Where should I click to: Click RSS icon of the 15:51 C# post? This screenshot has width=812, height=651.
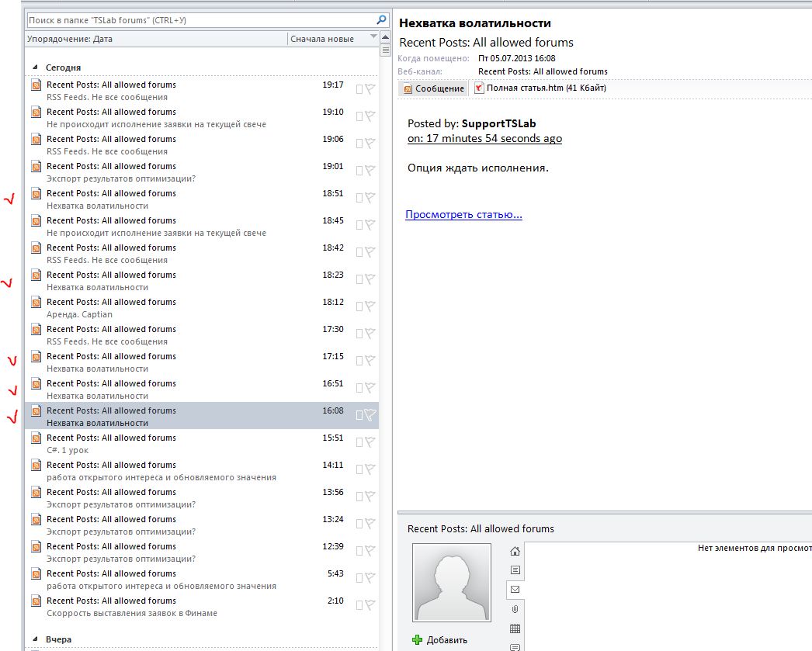tap(36, 438)
